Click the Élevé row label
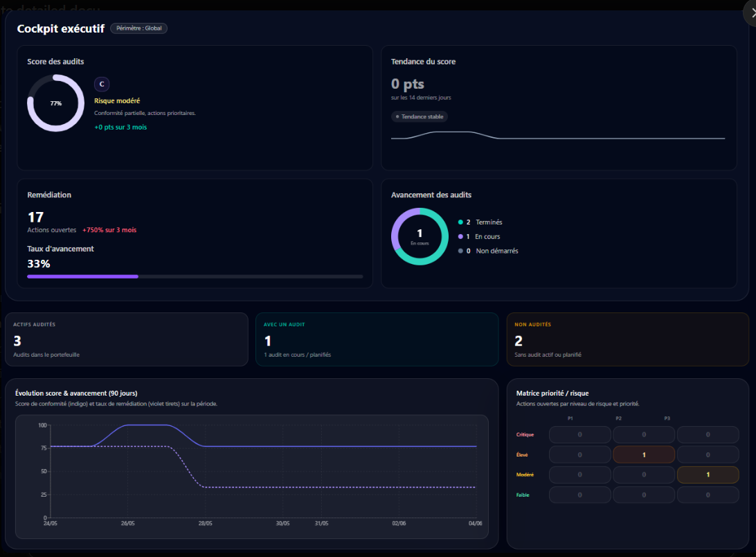 (522, 454)
